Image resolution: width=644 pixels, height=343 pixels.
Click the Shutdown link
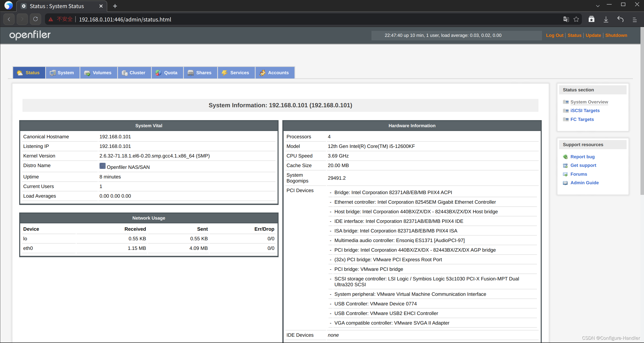pyautogui.click(x=616, y=35)
